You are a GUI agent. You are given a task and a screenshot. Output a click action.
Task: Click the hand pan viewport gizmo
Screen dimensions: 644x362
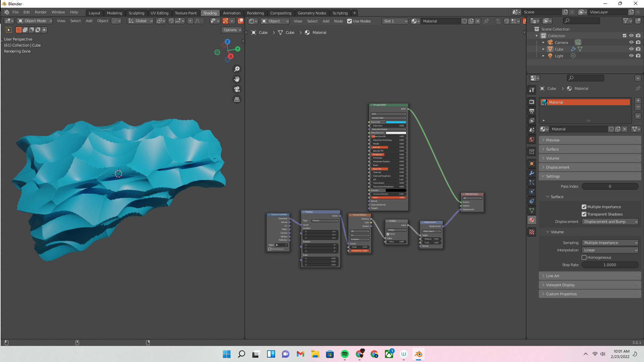point(237,79)
